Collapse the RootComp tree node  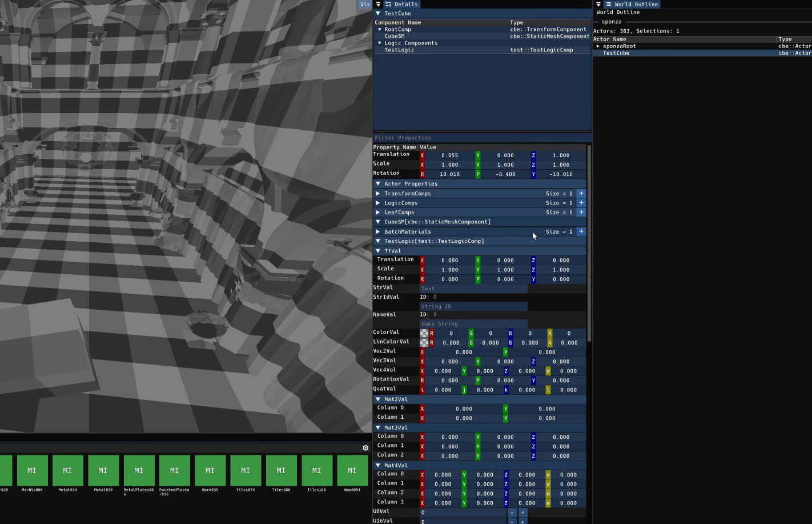coord(380,29)
